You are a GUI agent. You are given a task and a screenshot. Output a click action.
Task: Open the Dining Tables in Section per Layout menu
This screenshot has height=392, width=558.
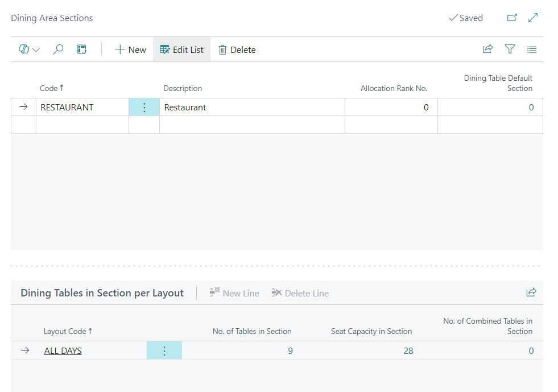click(x=102, y=293)
